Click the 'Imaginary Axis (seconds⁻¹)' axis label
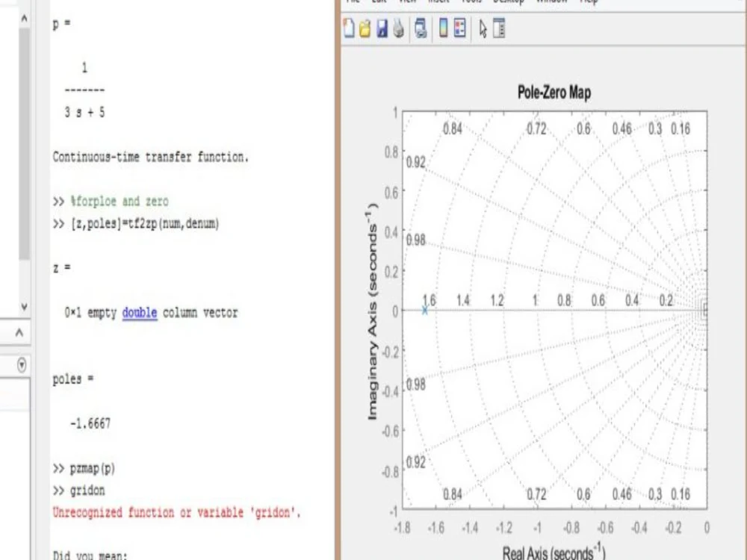The width and height of the screenshot is (747, 560). tap(372, 312)
